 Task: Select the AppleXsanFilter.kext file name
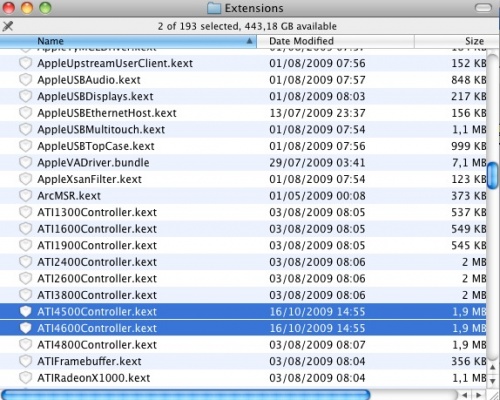point(89,179)
